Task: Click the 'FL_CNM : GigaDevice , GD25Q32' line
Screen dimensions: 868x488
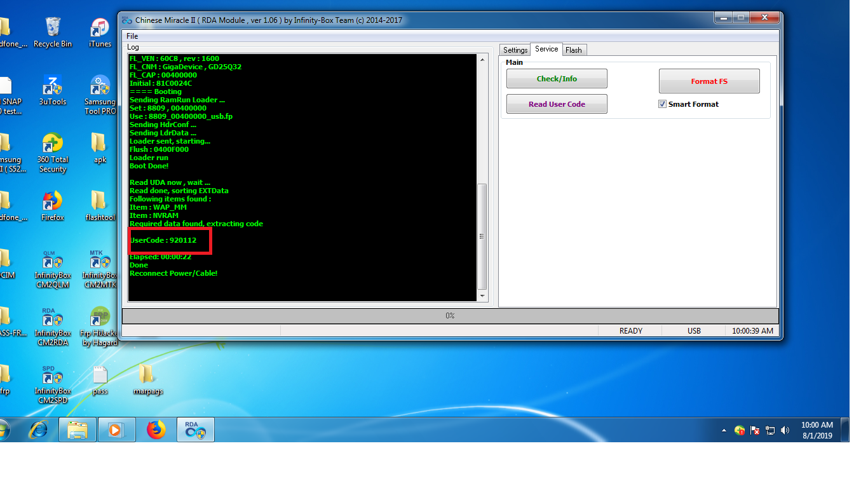Action: click(186, 67)
